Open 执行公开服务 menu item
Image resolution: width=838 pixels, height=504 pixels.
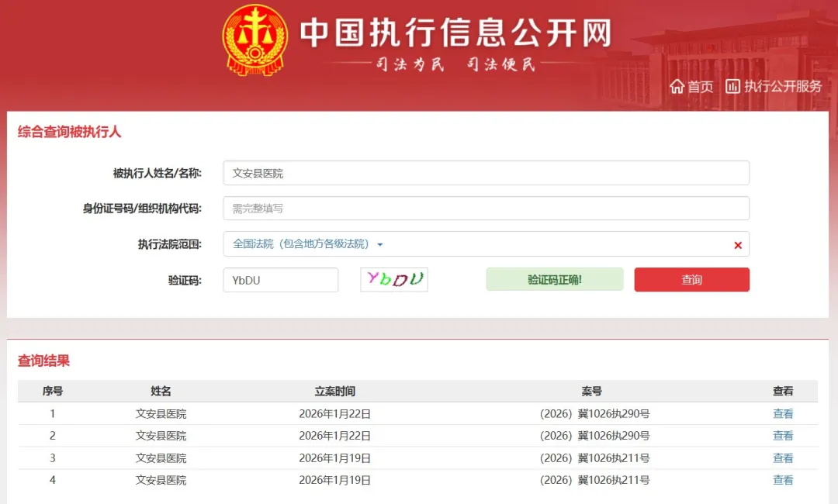(782, 87)
